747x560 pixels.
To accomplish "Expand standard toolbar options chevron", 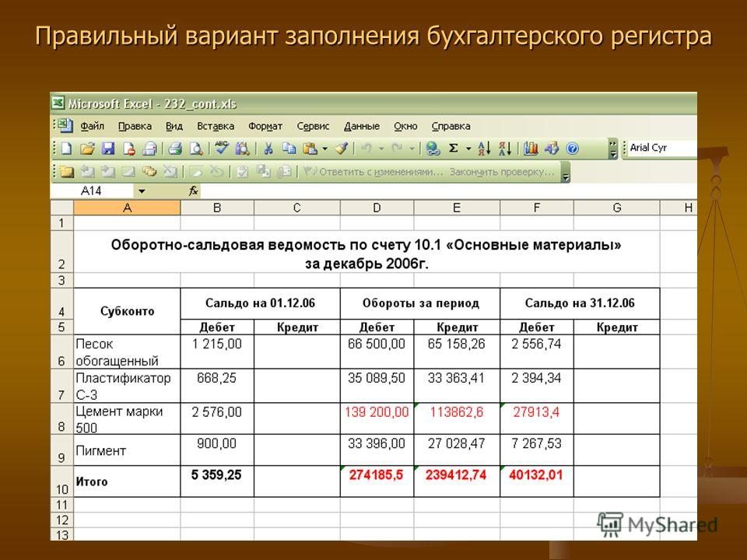I will click(x=613, y=149).
